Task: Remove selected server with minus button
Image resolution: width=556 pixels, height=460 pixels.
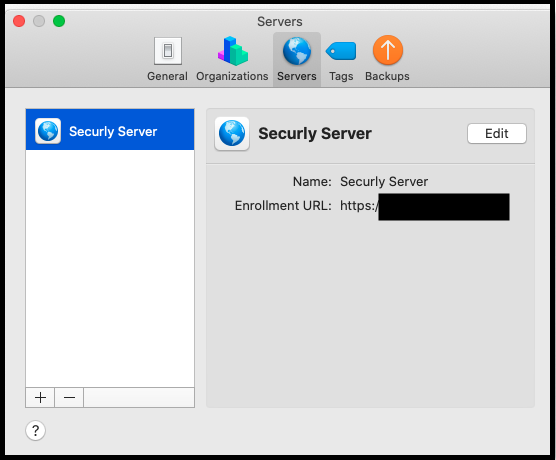Action: coord(69,398)
